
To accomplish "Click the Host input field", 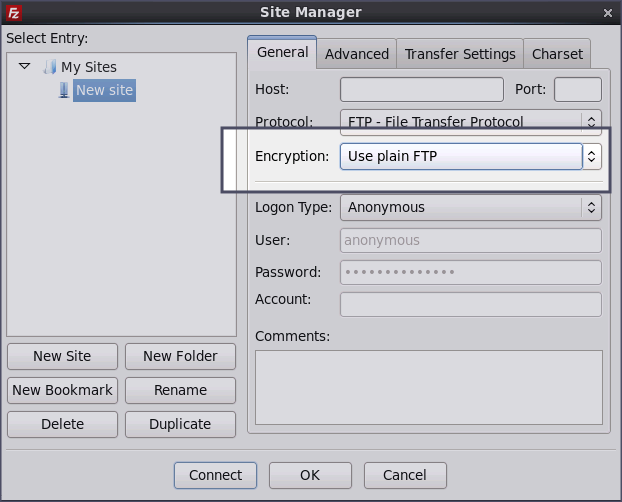I will click(421, 89).
